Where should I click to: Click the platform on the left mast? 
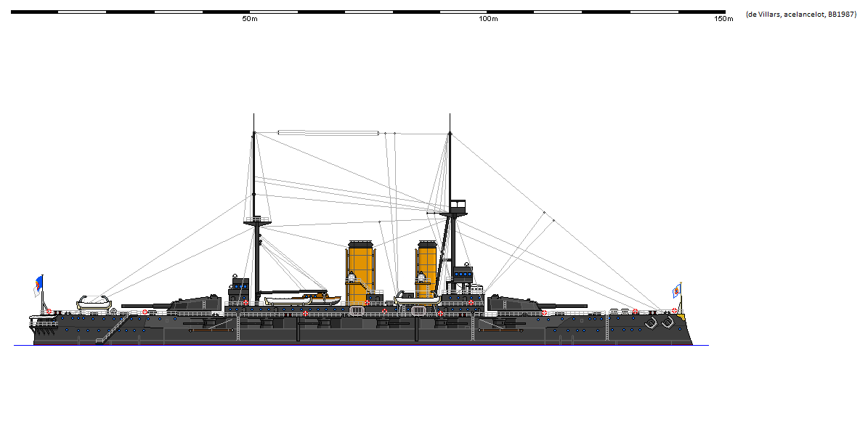tap(253, 220)
